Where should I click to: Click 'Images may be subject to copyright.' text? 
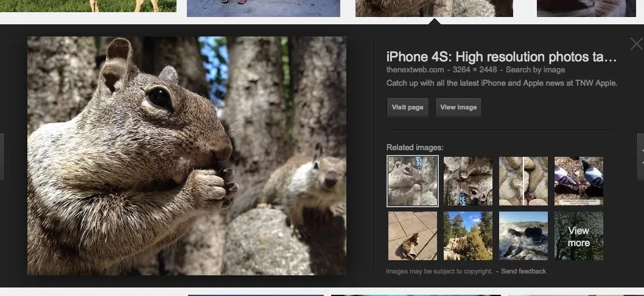(x=439, y=271)
